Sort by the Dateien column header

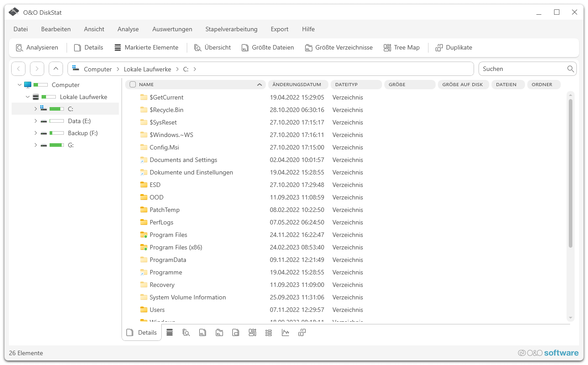(x=508, y=84)
